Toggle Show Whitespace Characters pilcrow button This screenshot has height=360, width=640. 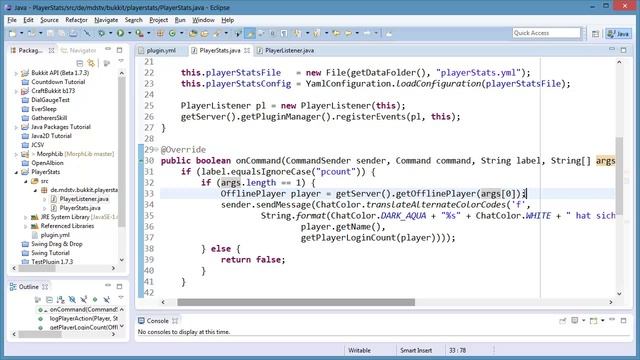tap(284, 33)
